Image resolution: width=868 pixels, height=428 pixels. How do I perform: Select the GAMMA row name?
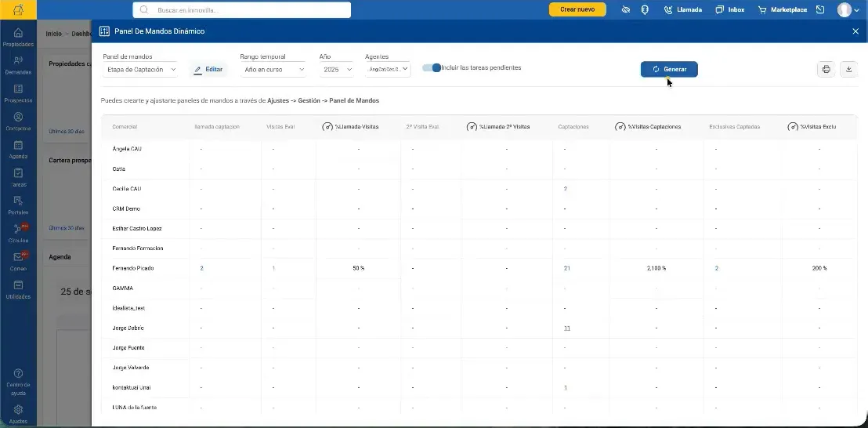122,288
